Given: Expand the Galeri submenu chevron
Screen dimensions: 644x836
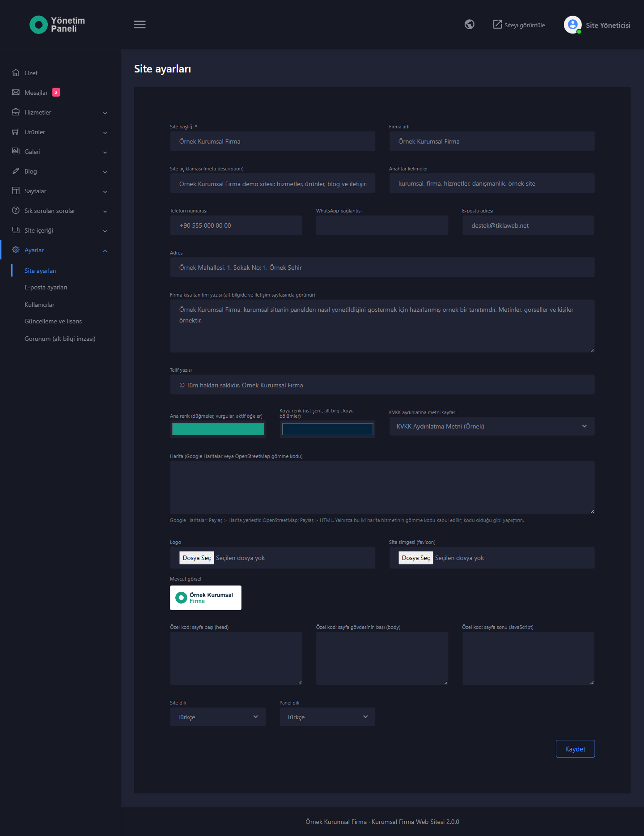Looking at the screenshot, I should click(x=105, y=152).
